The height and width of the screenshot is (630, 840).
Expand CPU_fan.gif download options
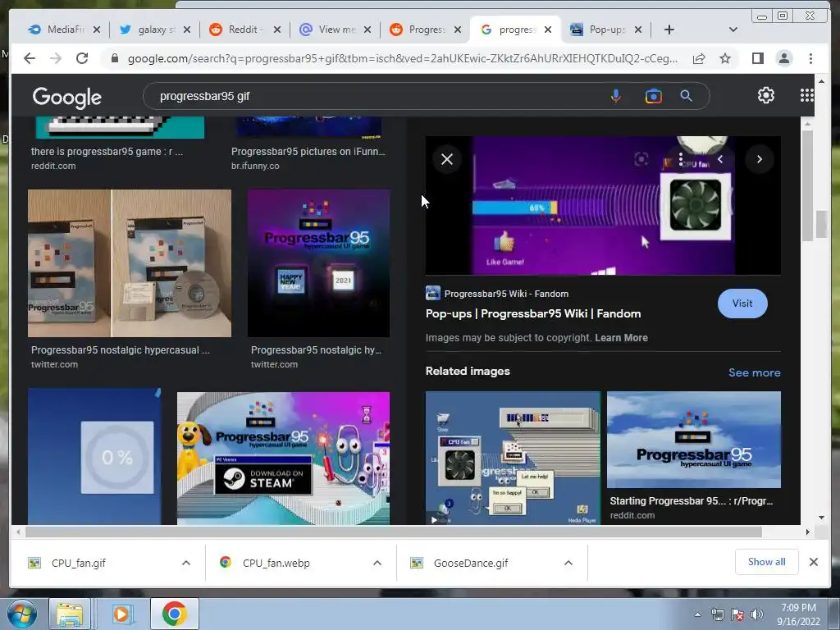click(x=186, y=563)
